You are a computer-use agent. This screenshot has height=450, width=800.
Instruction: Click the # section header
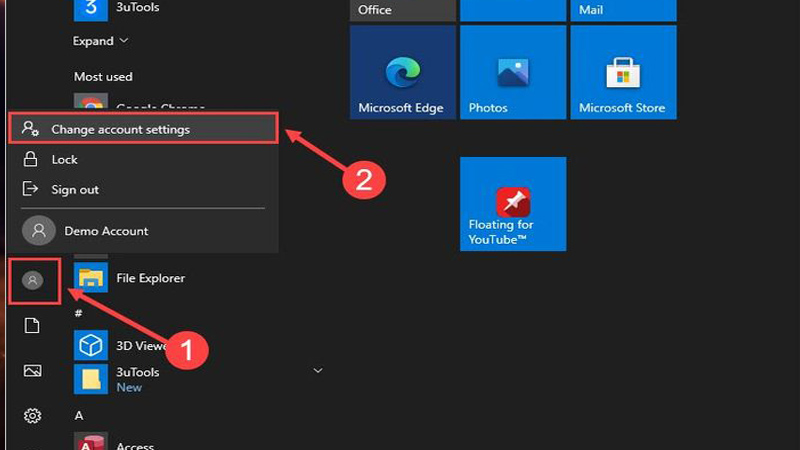point(79,313)
